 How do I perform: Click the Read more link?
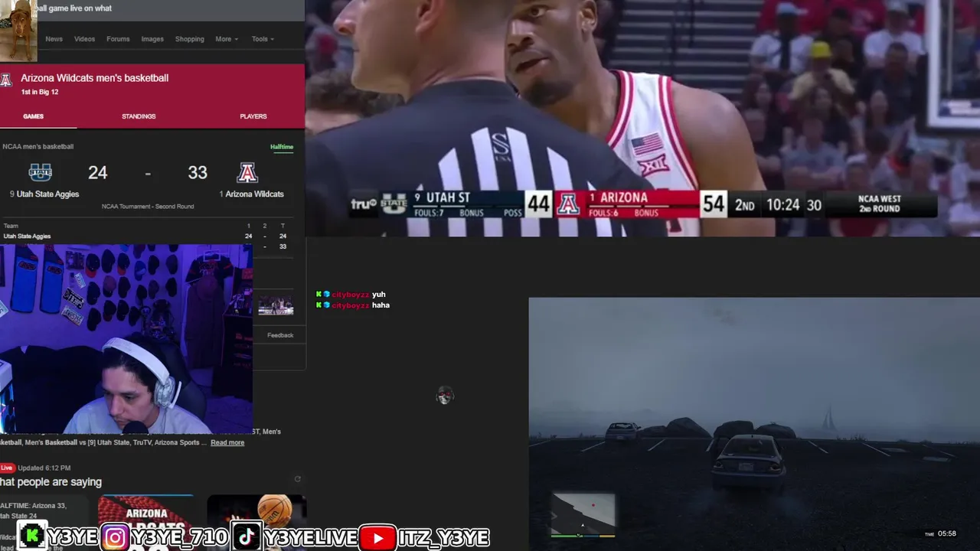click(227, 442)
